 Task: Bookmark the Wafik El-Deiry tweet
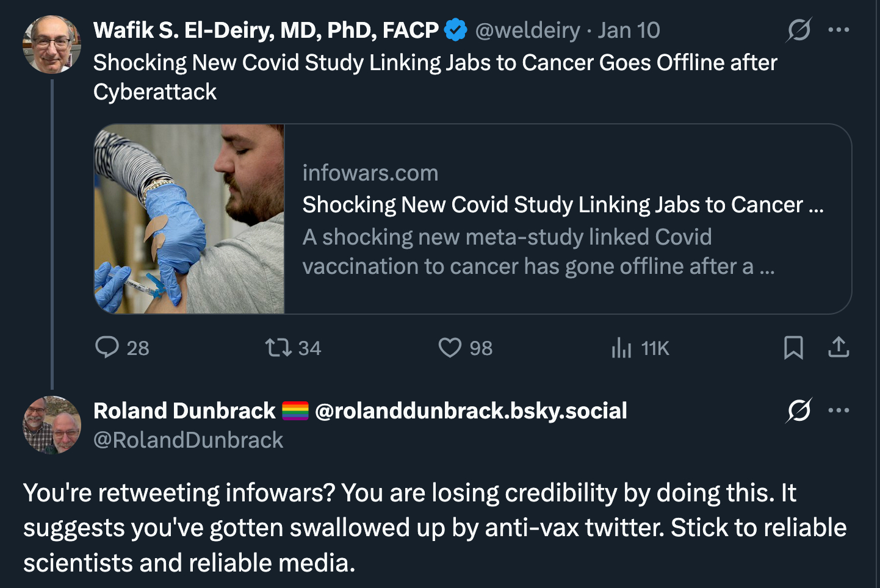click(793, 348)
